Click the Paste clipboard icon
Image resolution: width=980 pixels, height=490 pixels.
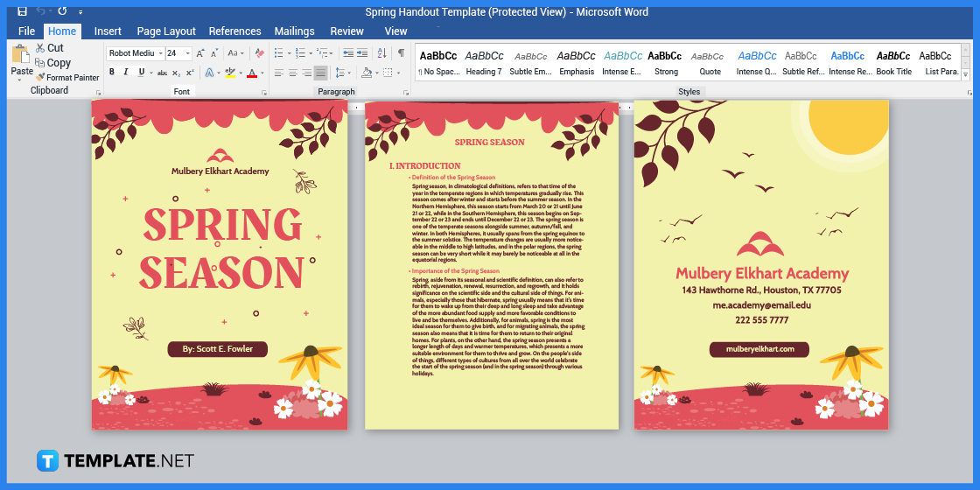point(21,53)
